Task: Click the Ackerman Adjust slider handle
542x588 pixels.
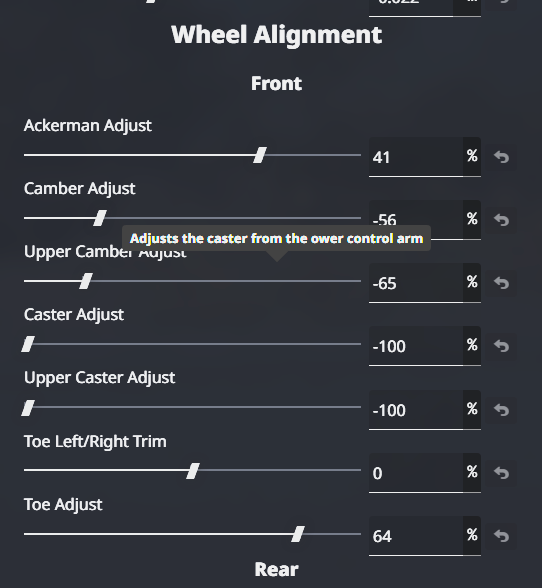Action: click(260, 155)
